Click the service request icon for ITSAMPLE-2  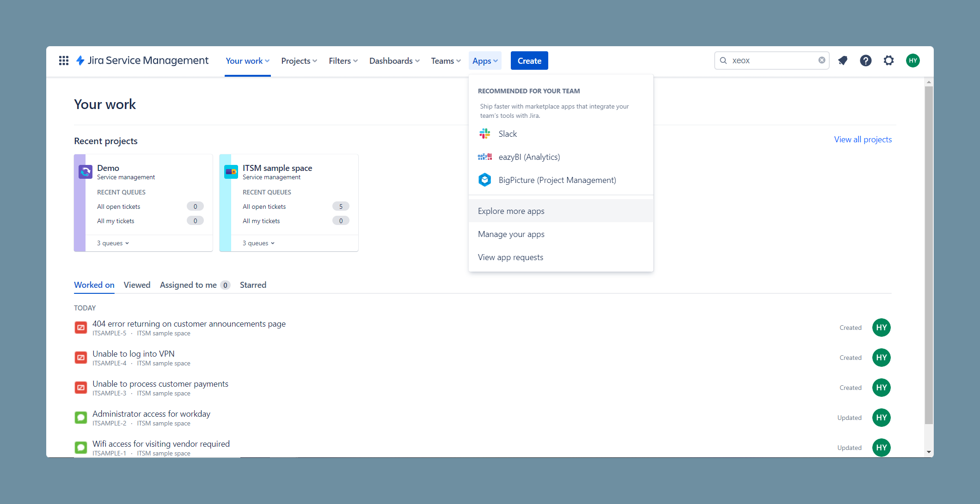(x=81, y=418)
